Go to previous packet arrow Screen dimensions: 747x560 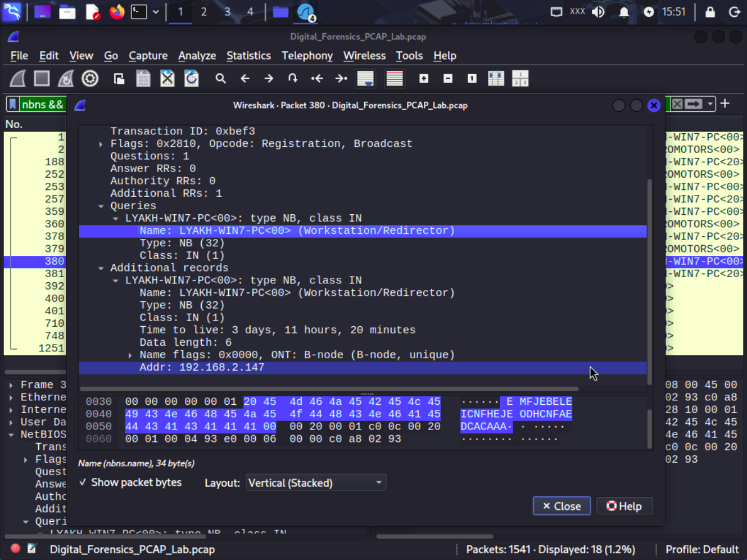point(245,79)
